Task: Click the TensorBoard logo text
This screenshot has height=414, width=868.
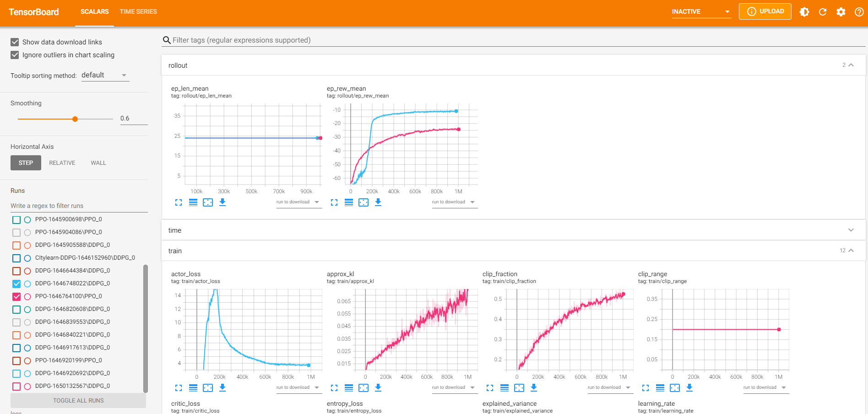Action: (x=34, y=12)
